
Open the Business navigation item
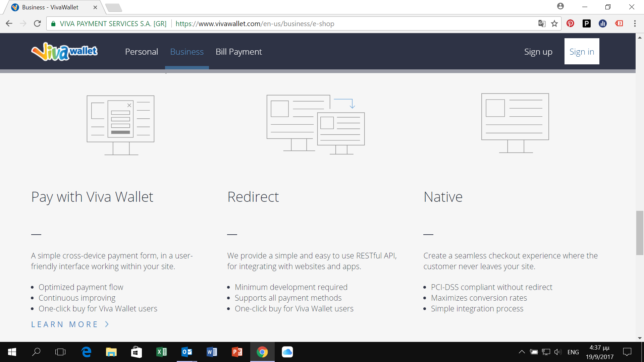point(187,52)
